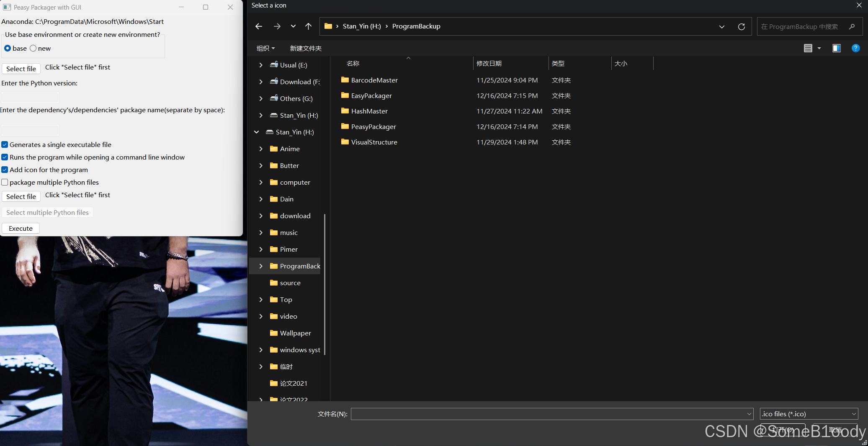This screenshot has width=868, height=446.
Task: Click the dependencies package name field
Action: 30,130
